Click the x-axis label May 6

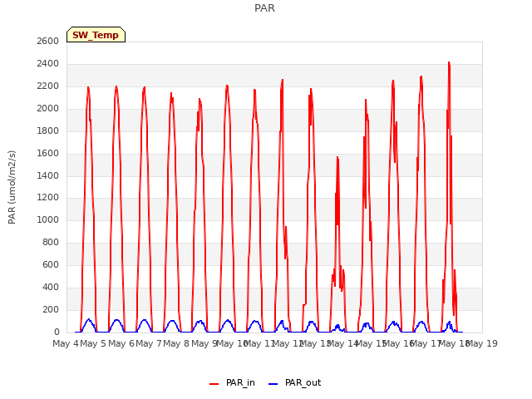point(121,343)
